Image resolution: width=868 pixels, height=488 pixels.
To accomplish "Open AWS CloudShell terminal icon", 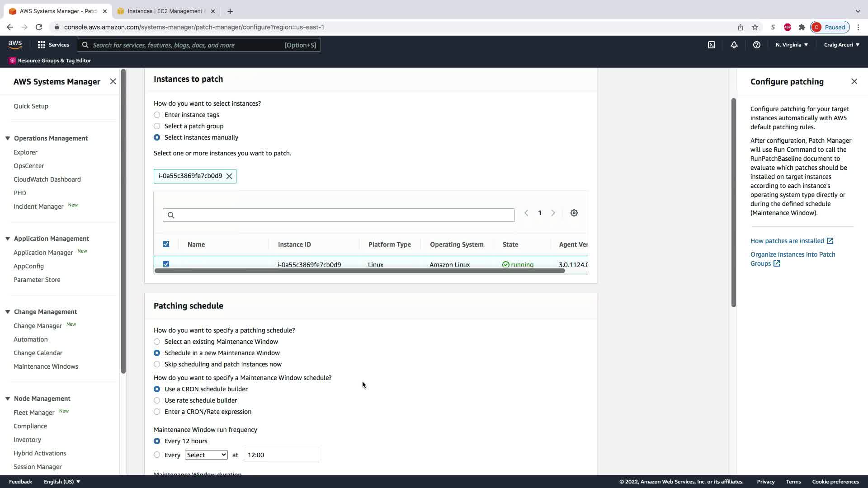I will pyautogui.click(x=712, y=45).
